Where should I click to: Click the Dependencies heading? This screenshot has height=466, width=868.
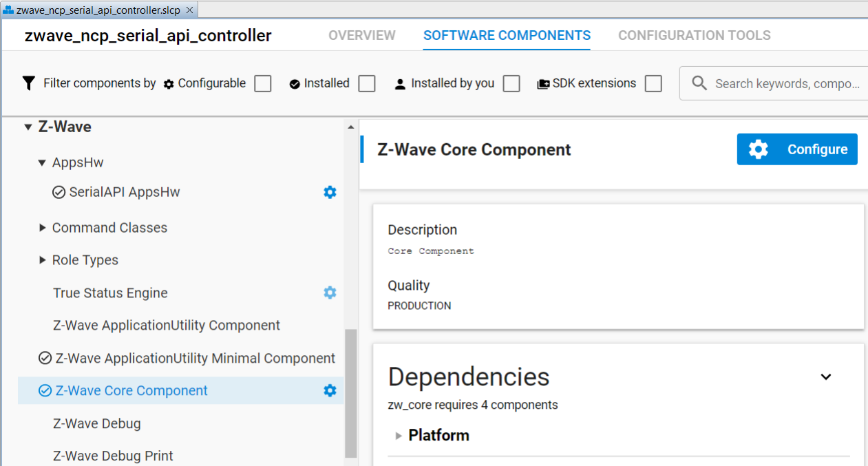click(469, 377)
